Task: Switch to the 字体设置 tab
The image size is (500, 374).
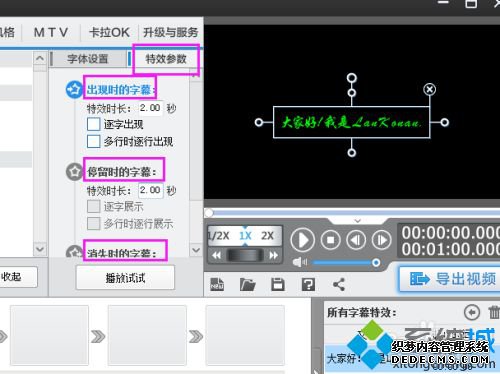Action: 88,59
